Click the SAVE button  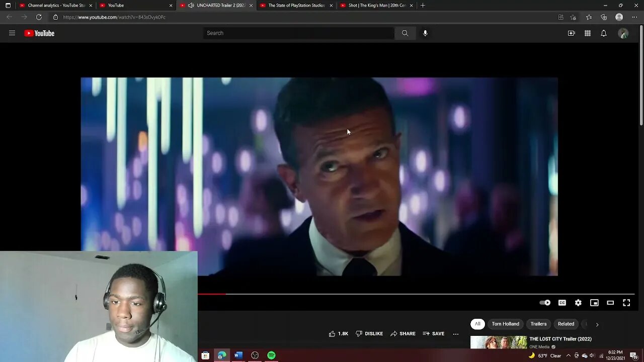click(434, 334)
